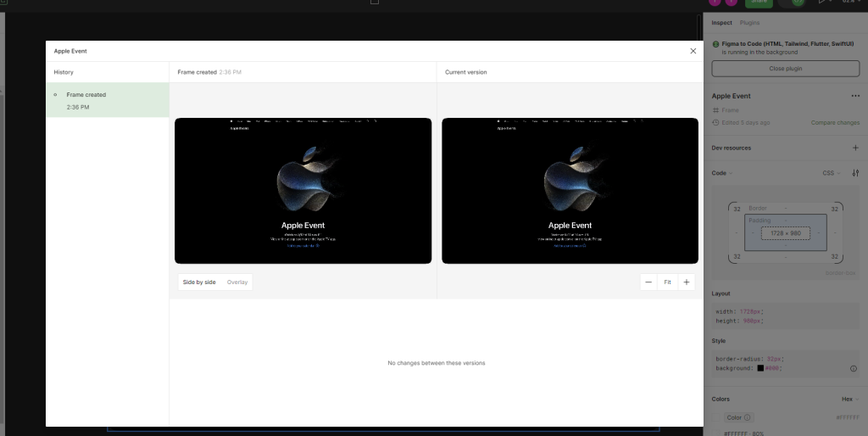Select the Frame created history entry
This screenshot has height=436, width=868.
pos(107,100)
